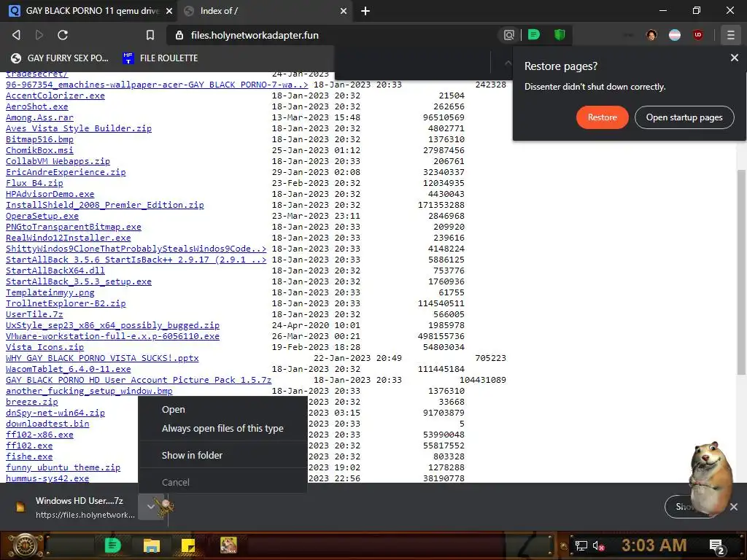Close the downloads bar
The width and height of the screenshot is (747, 560).
[x=734, y=507]
